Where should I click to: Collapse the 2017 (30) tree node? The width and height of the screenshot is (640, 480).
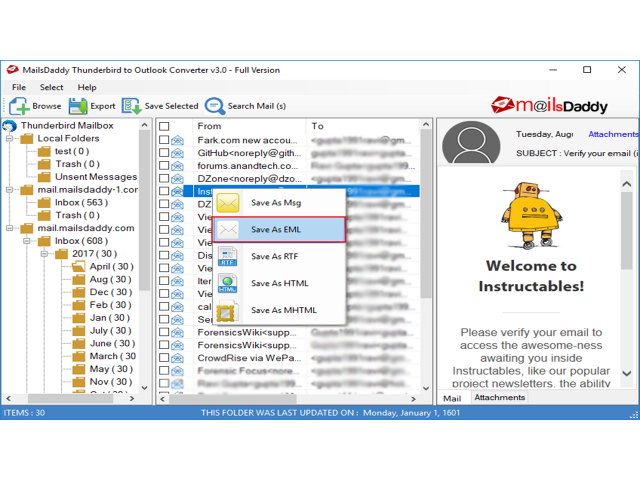tap(44, 254)
